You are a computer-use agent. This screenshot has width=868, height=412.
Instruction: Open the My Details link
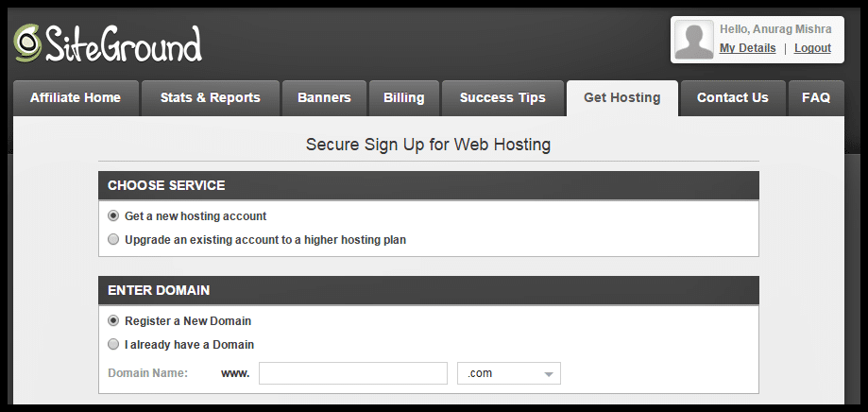747,48
